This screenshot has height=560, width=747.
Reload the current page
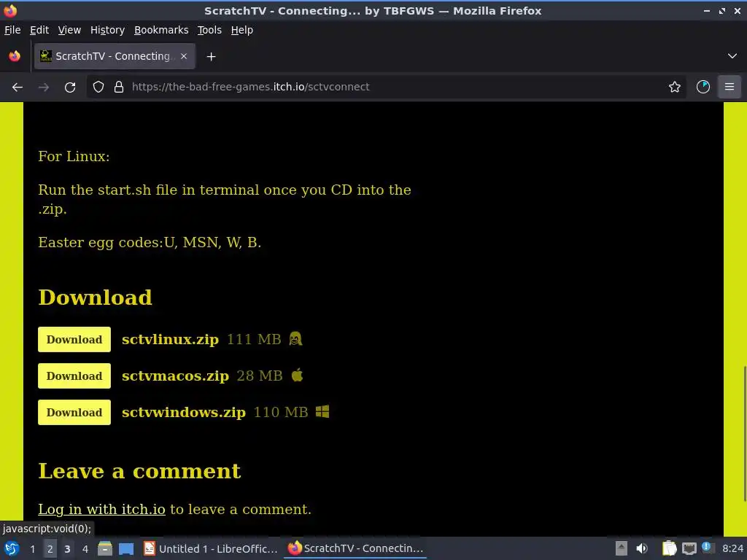coord(70,87)
